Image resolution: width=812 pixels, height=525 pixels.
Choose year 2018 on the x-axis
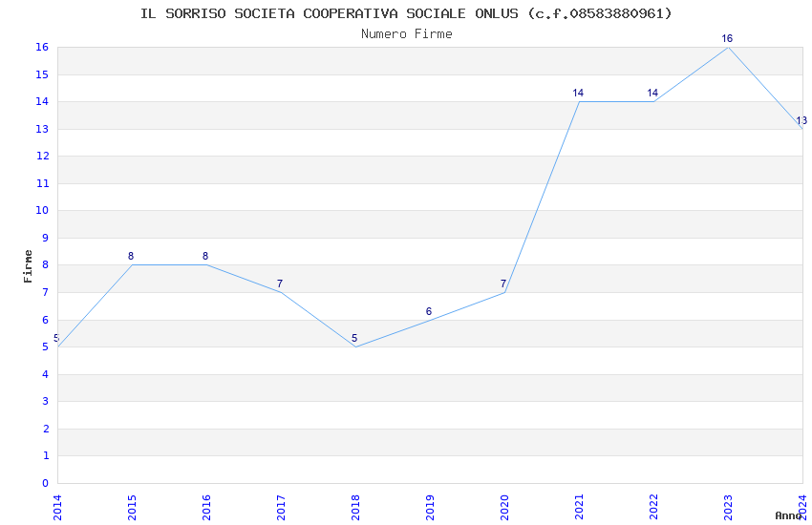pos(355,508)
